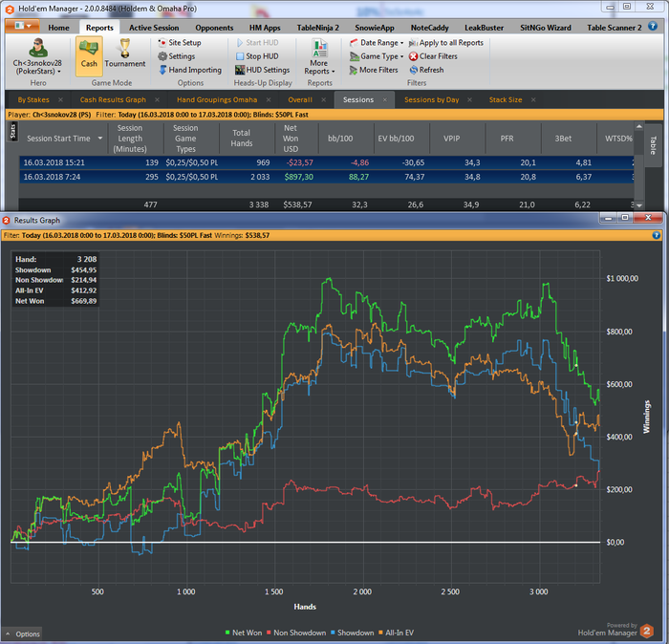The image size is (669, 644).
Task: Switch to By Stakes report tab
Action: (x=33, y=99)
